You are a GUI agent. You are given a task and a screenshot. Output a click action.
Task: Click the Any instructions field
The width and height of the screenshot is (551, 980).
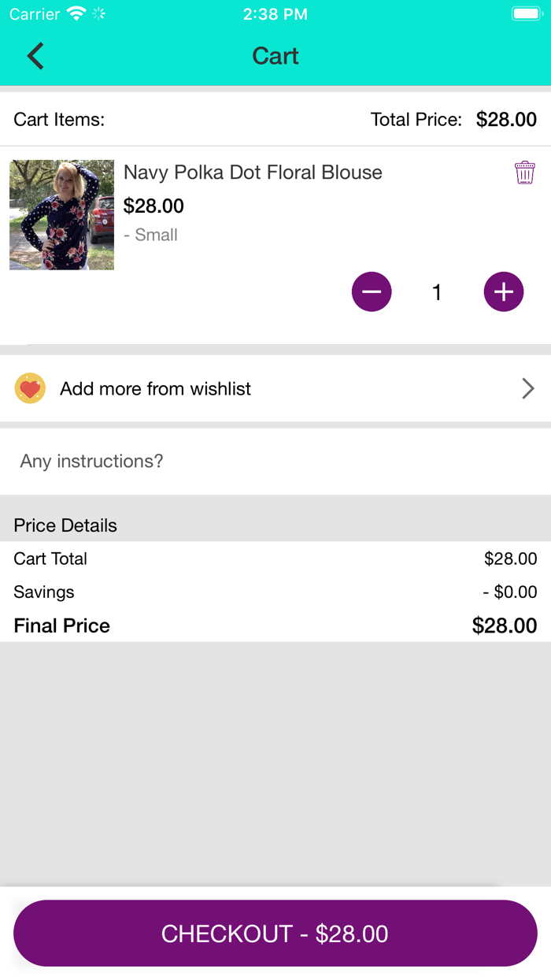click(x=275, y=462)
